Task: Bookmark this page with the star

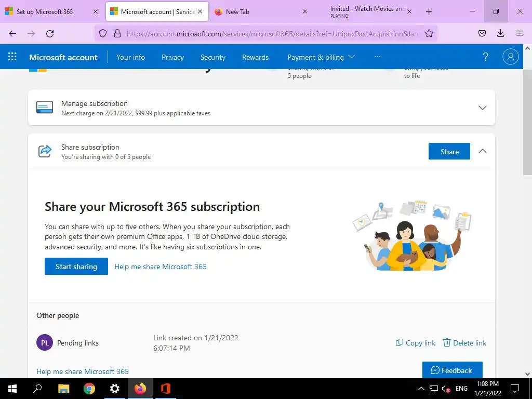Action: point(429,33)
